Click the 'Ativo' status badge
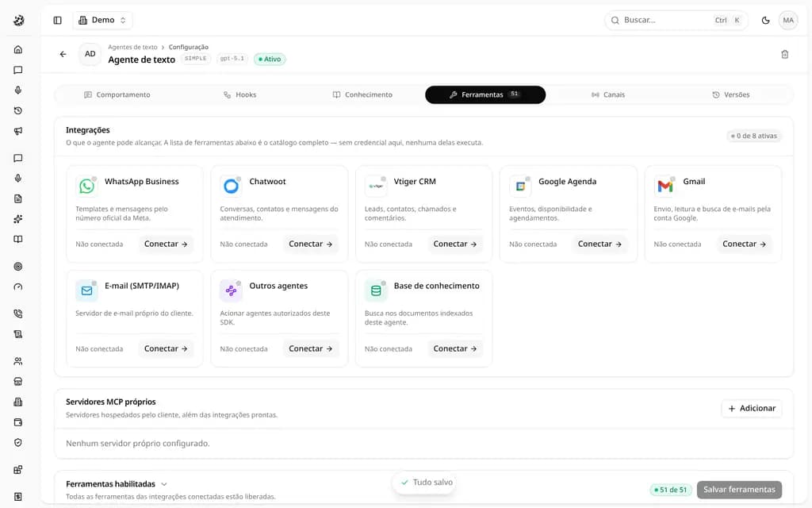The width and height of the screenshot is (812, 508). click(270, 59)
